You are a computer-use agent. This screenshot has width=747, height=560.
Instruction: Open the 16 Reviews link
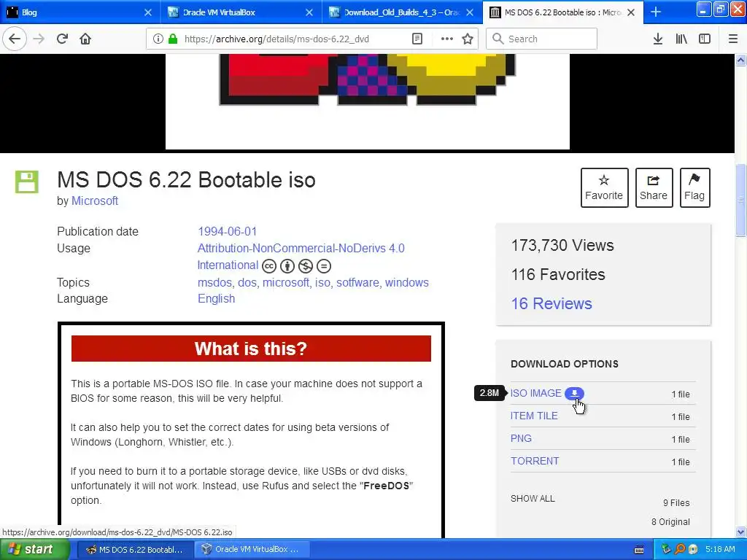click(x=551, y=304)
